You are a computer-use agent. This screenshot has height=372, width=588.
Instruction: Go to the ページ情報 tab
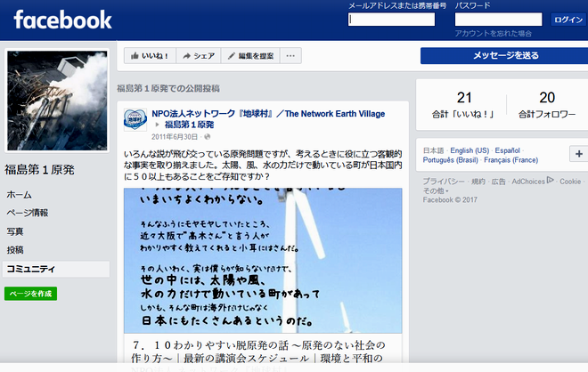[x=28, y=213]
